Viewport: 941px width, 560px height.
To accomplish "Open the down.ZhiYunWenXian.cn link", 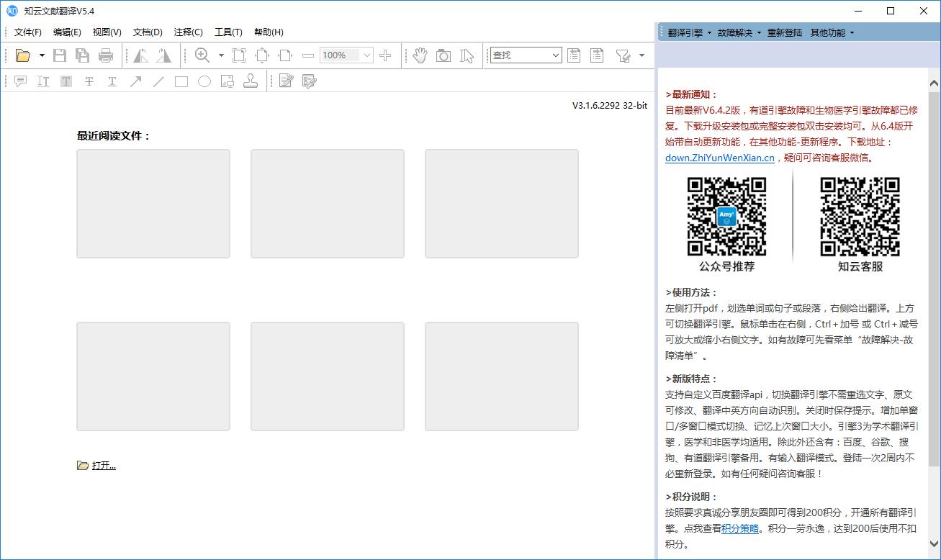I will 720,158.
